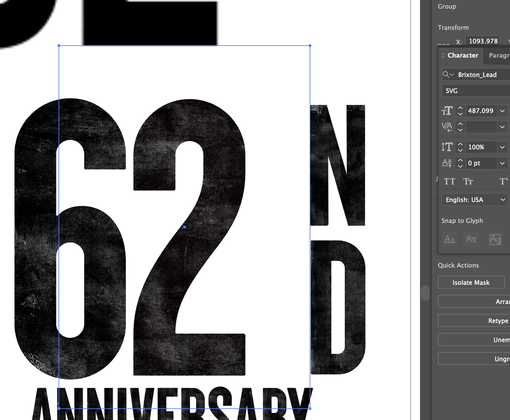Click the font size field showing 487.099

[x=481, y=111]
